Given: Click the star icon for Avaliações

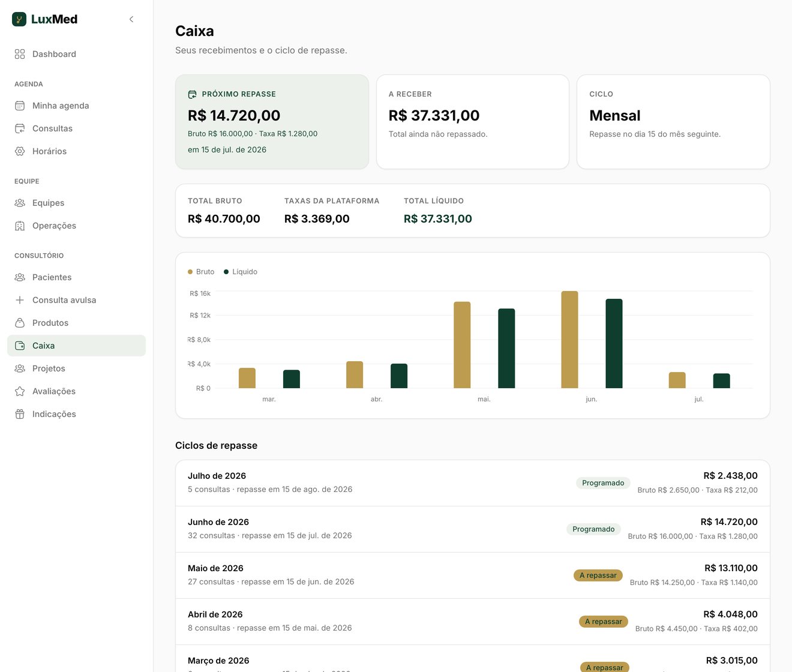Looking at the screenshot, I should tap(20, 391).
